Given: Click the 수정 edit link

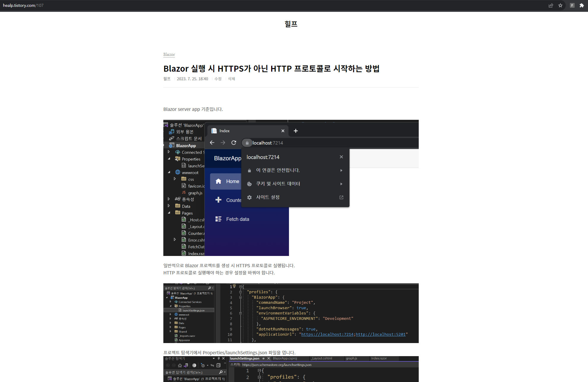Looking at the screenshot, I should 218,79.
